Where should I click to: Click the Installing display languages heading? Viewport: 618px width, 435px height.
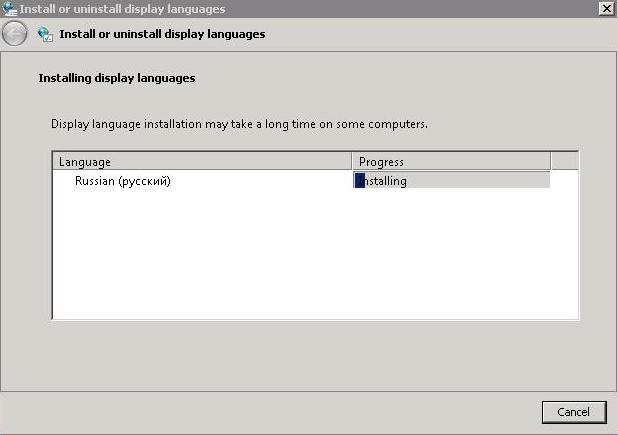pos(117,78)
